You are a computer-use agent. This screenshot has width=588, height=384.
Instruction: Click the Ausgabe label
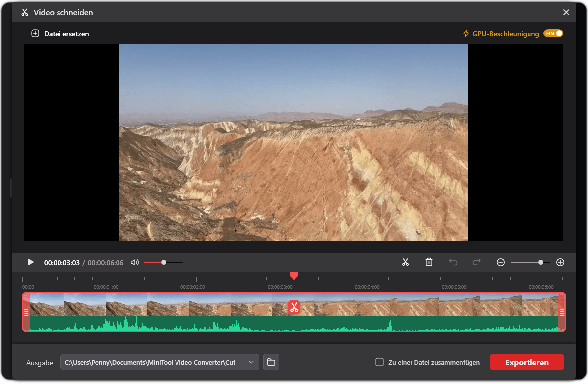[39, 363]
